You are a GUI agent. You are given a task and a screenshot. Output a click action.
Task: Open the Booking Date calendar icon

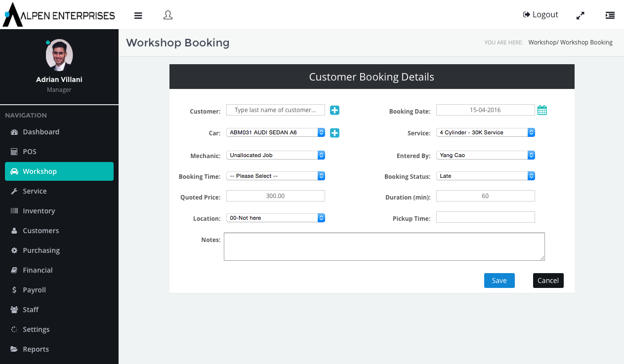(x=542, y=110)
